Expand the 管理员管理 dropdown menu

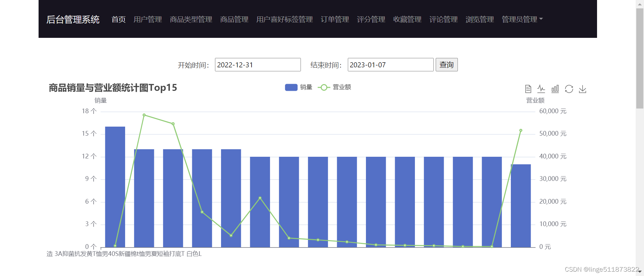pos(522,19)
